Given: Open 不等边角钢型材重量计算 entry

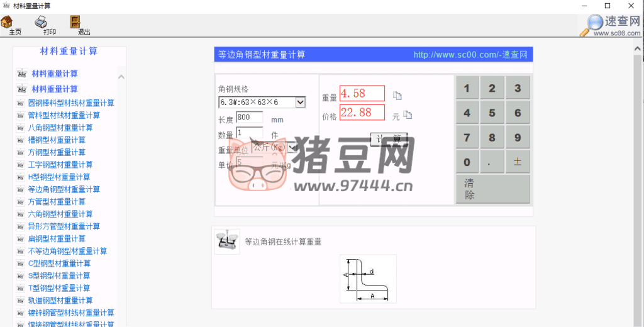Looking at the screenshot, I should (x=67, y=251).
